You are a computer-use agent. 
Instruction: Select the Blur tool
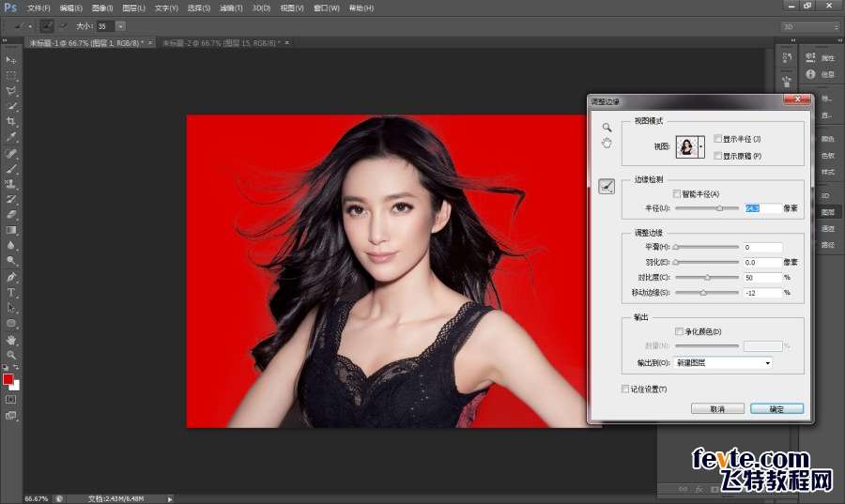click(10, 245)
